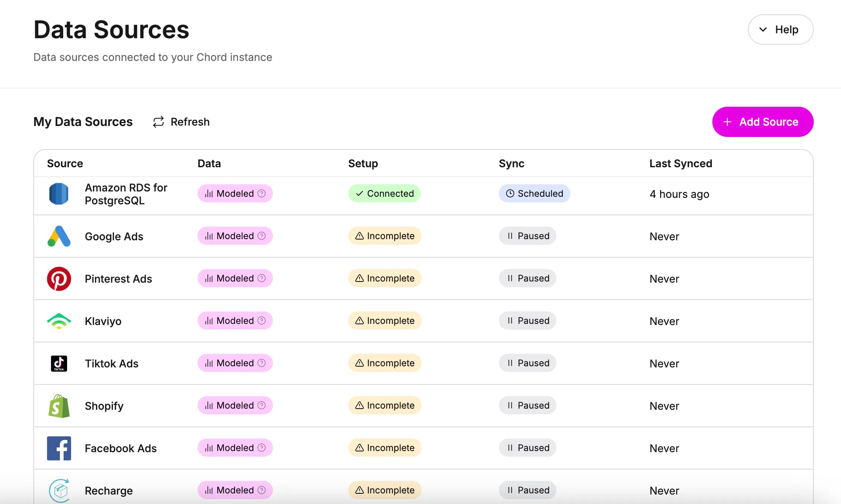Click the Sync column header

click(511, 163)
